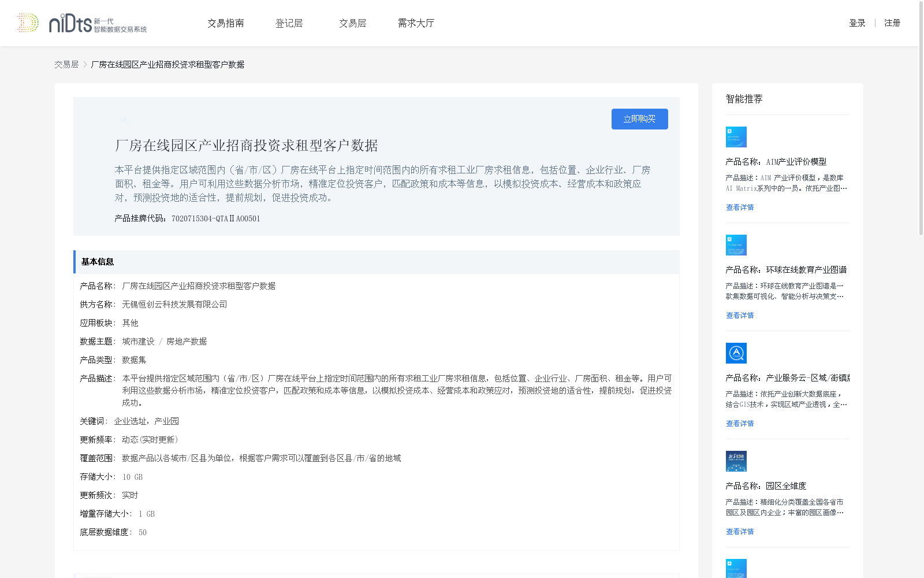The width and height of the screenshot is (924, 578).
Task: Click the 产业园 keyword
Action: tap(166, 421)
